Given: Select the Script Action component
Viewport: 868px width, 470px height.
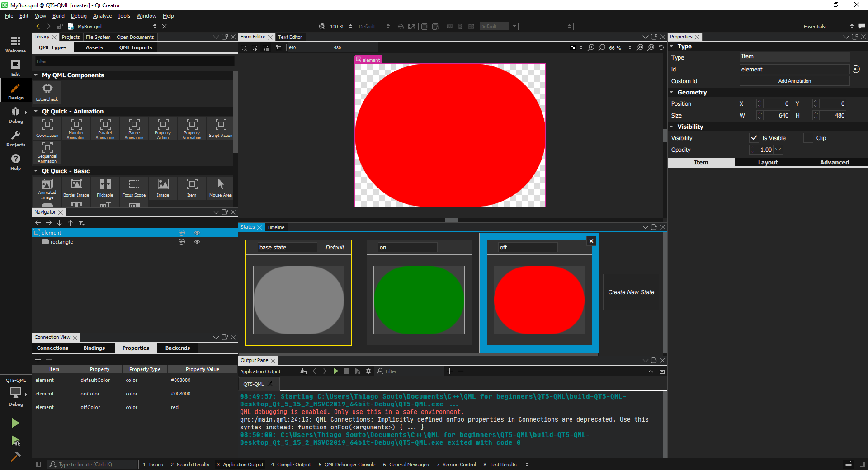Looking at the screenshot, I should (x=221, y=129).
